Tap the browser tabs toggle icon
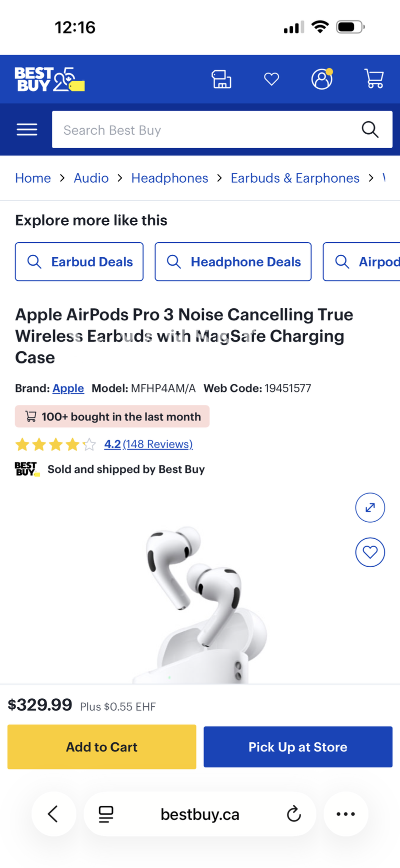This screenshot has width=400, height=868. pyautogui.click(x=105, y=814)
